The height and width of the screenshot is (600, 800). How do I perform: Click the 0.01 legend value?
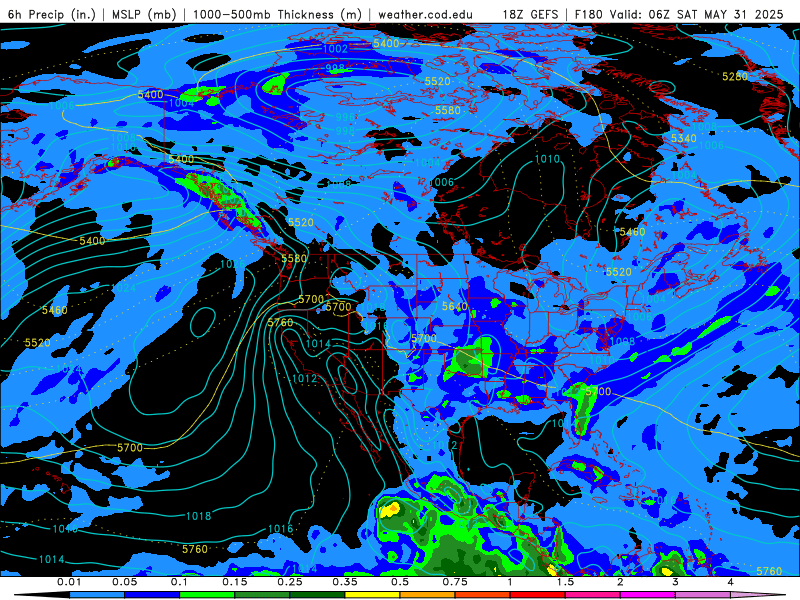[x=69, y=582]
